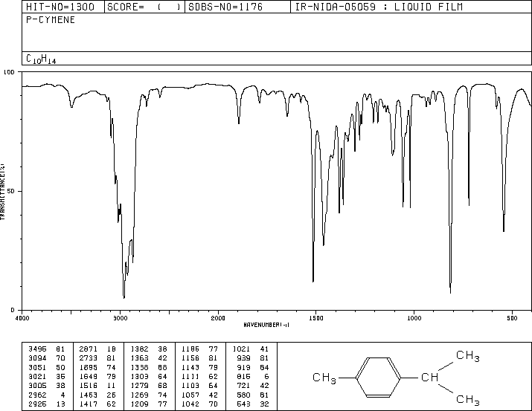Click the 580 wavenumber cell
This screenshot has height=411, width=532.
[243, 395]
